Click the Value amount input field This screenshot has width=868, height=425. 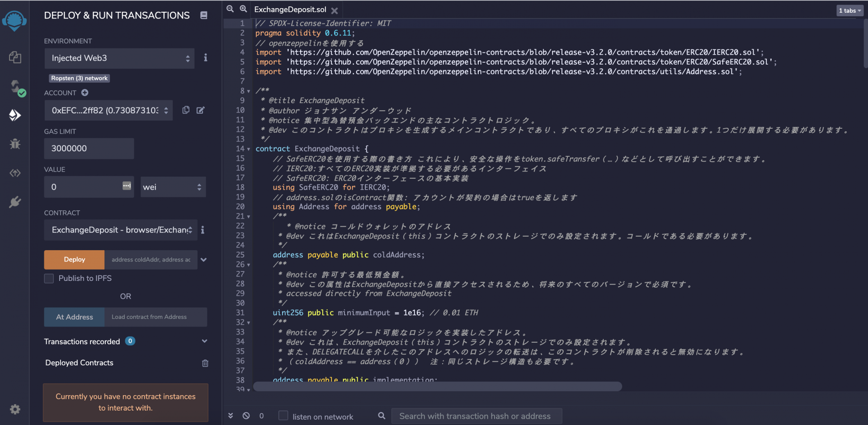[89, 187]
